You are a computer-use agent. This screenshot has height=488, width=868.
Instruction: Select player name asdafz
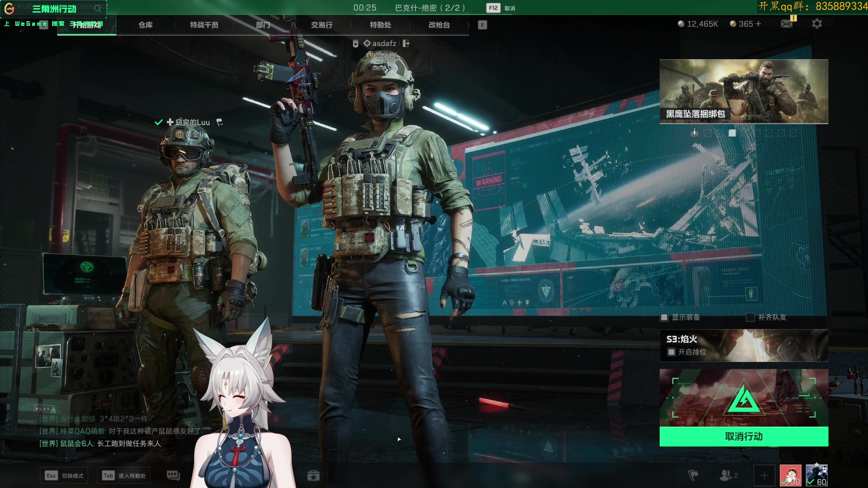pyautogui.click(x=384, y=43)
